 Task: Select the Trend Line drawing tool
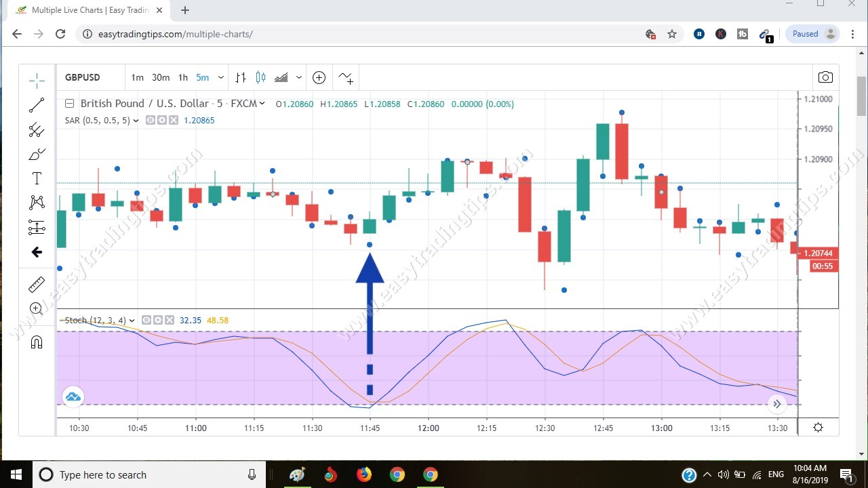37,104
